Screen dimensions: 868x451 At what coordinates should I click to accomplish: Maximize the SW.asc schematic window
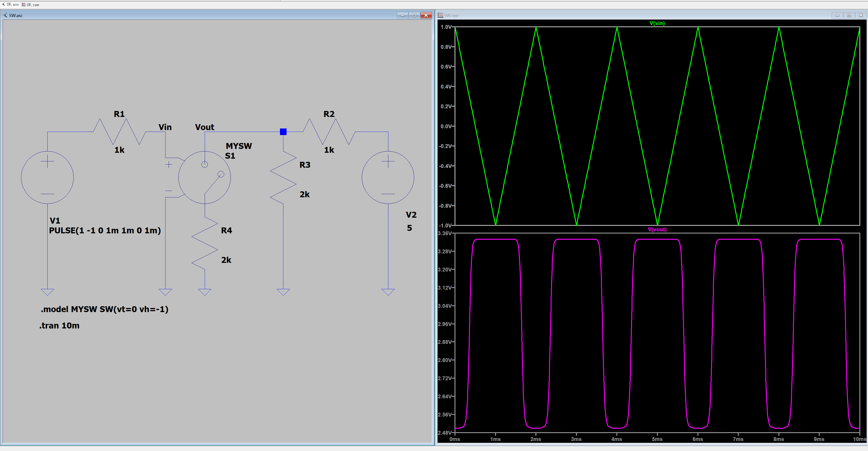click(x=414, y=15)
